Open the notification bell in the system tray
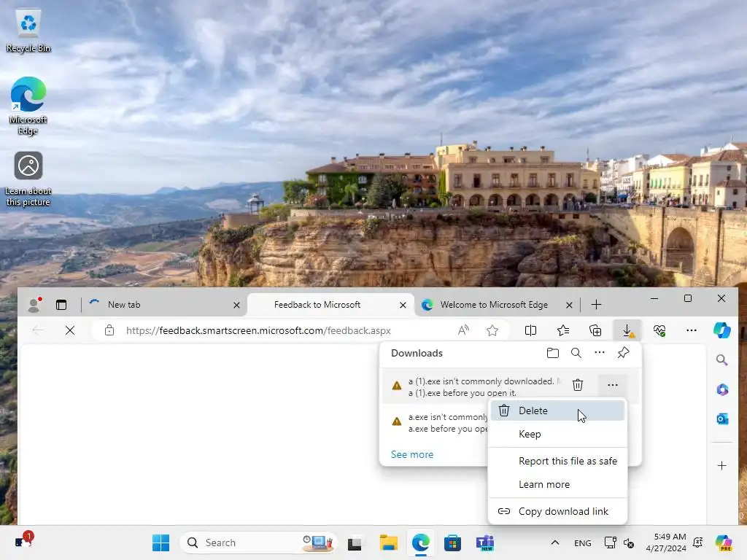 tap(698, 542)
